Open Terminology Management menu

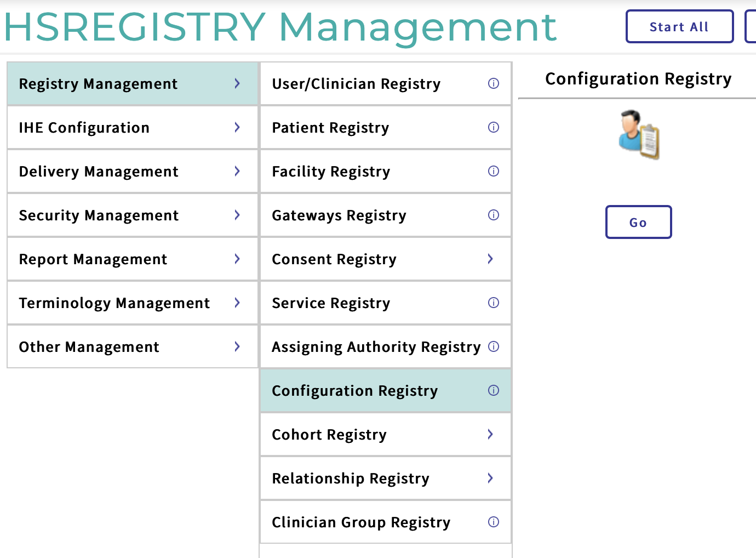[114, 303]
